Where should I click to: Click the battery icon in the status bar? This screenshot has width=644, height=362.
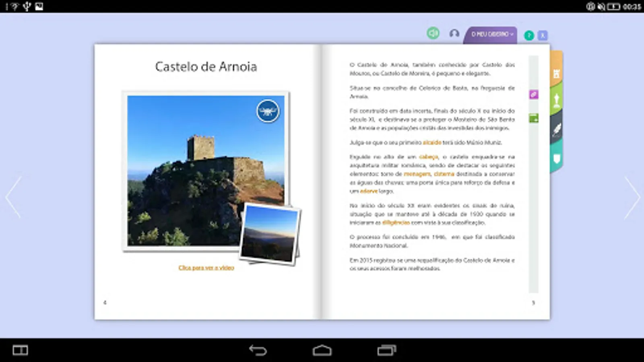click(613, 6)
